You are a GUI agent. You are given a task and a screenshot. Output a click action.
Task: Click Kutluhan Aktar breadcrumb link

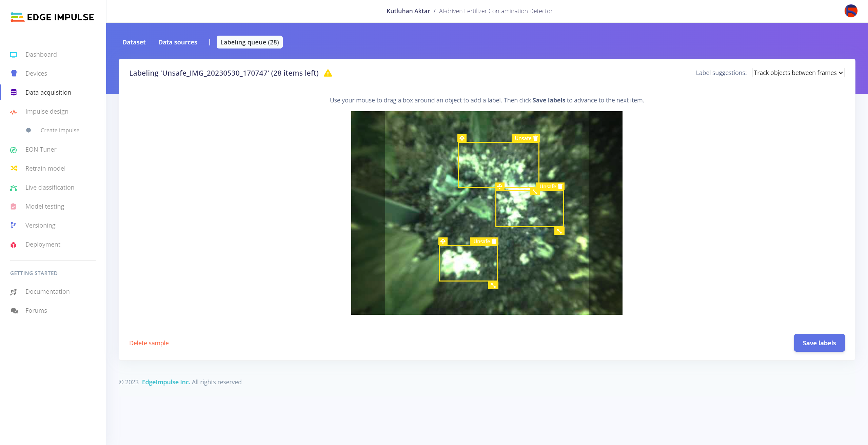(x=408, y=11)
